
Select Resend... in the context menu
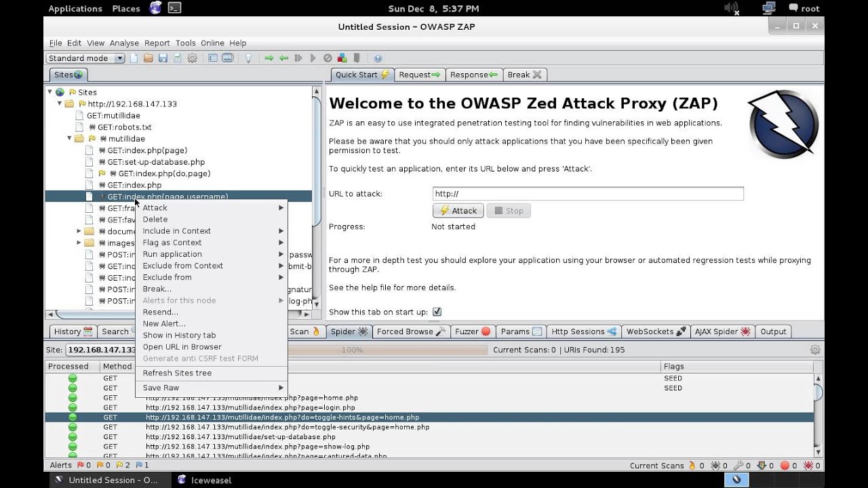click(212, 312)
